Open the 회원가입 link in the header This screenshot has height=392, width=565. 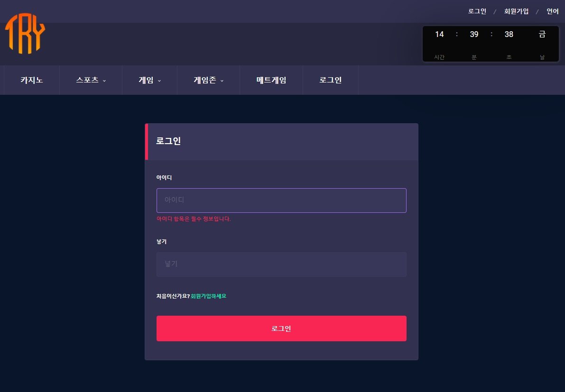516,11
